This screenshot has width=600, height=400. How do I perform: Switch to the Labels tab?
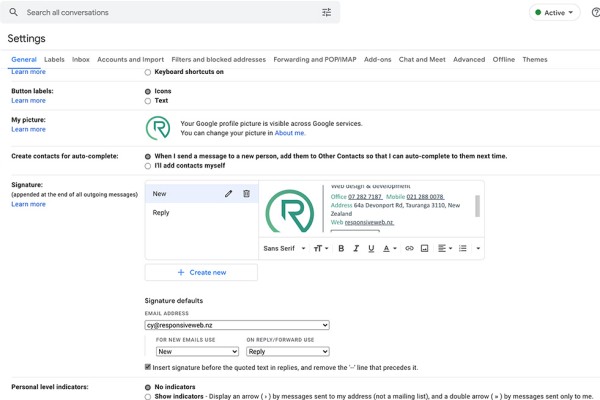pos(54,59)
